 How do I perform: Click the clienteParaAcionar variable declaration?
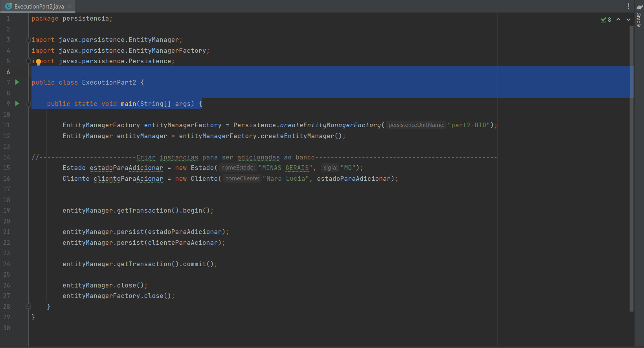click(x=129, y=178)
